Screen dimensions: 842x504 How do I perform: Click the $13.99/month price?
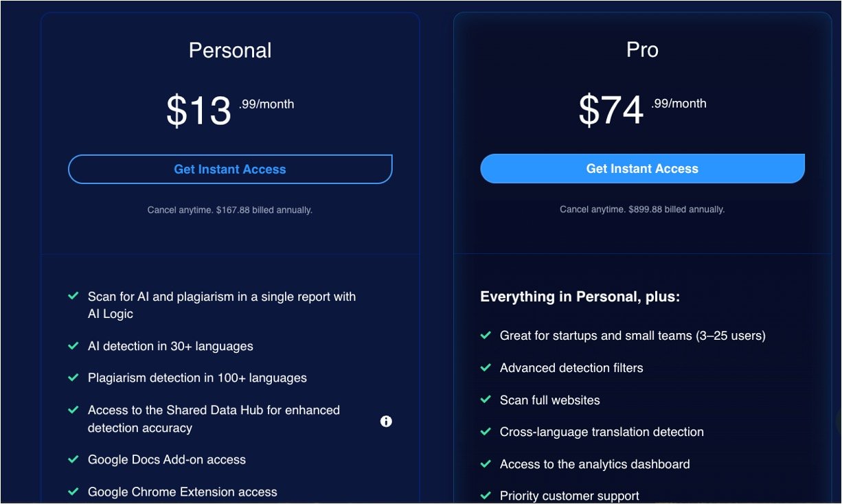point(230,110)
